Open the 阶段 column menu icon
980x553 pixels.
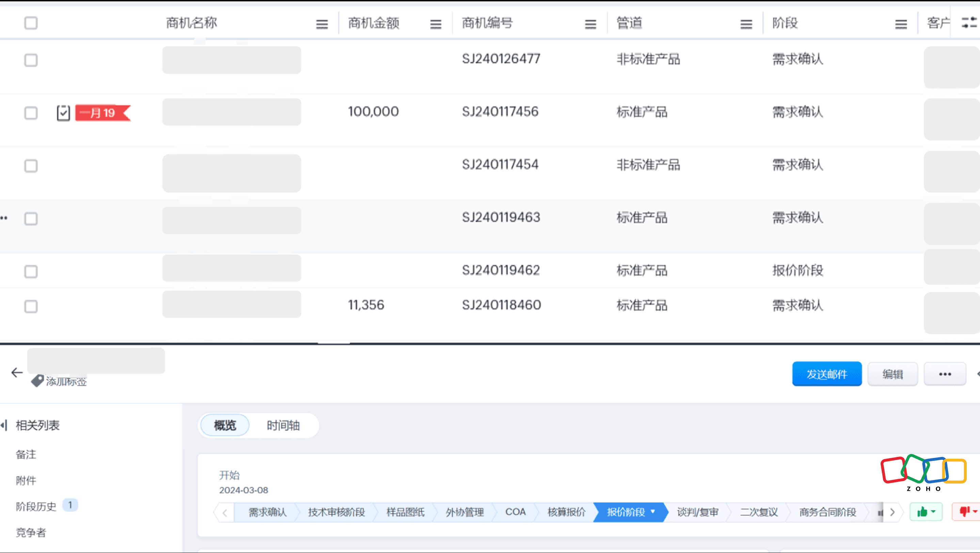[901, 25]
